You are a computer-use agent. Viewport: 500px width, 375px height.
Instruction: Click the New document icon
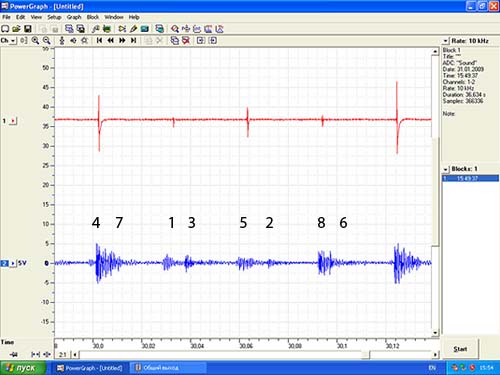(5, 29)
